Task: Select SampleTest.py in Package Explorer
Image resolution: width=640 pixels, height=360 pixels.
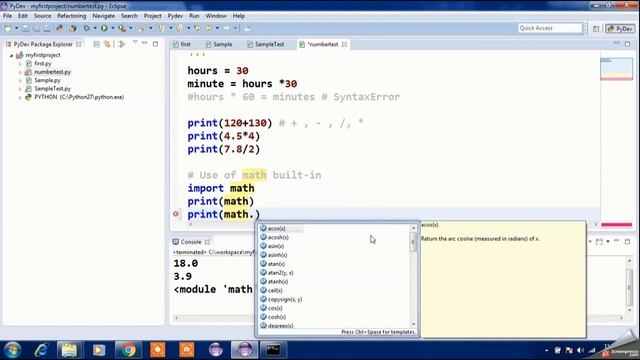Action: pyautogui.click(x=52, y=89)
